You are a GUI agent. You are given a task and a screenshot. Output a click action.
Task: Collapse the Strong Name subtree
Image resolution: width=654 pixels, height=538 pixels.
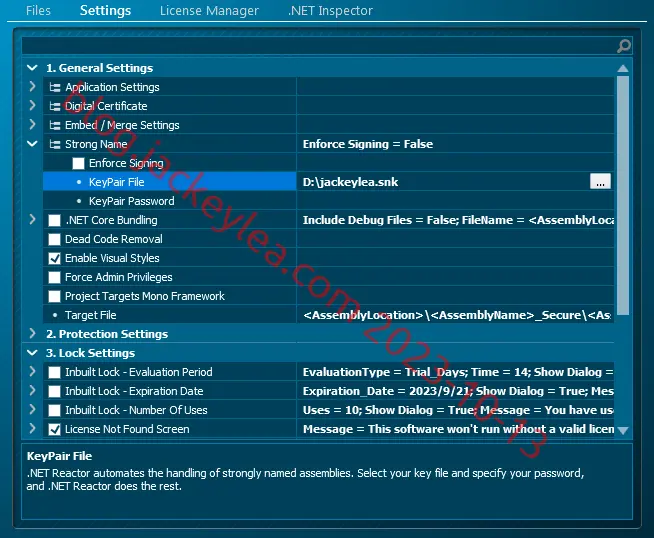click(x=32, y=144)
